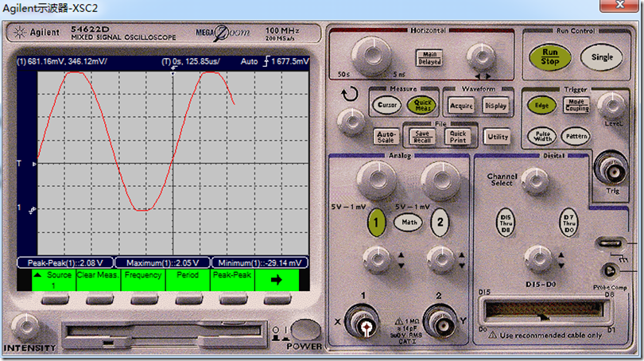Click the Run Stop button
This screenshot has width=644, height=361.
tap(549, 57)
